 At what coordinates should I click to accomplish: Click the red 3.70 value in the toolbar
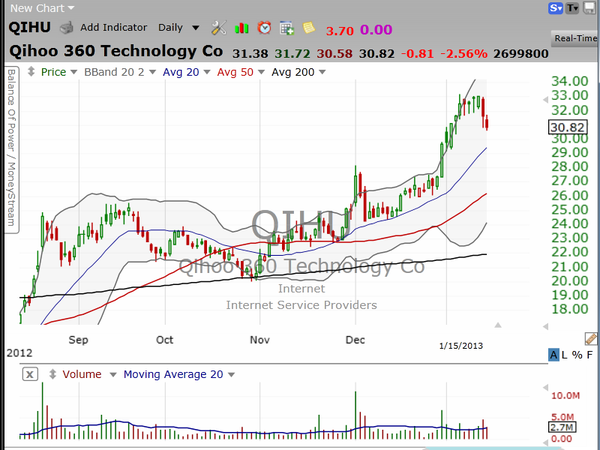tap(340, 30)
